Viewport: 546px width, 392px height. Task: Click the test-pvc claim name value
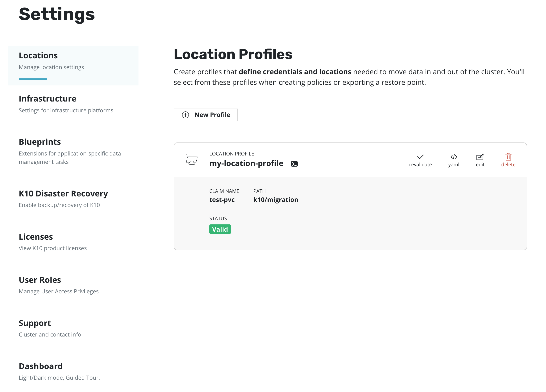[x=222, y=200]
